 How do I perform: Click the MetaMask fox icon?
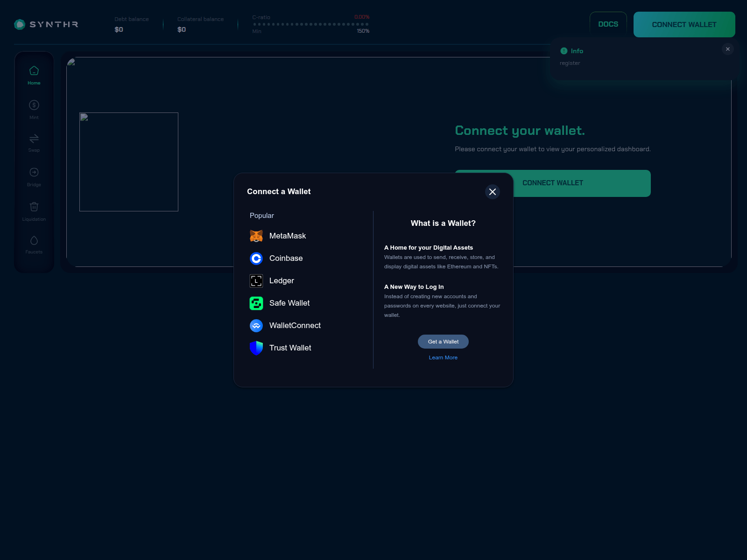(x=256, y=236)
